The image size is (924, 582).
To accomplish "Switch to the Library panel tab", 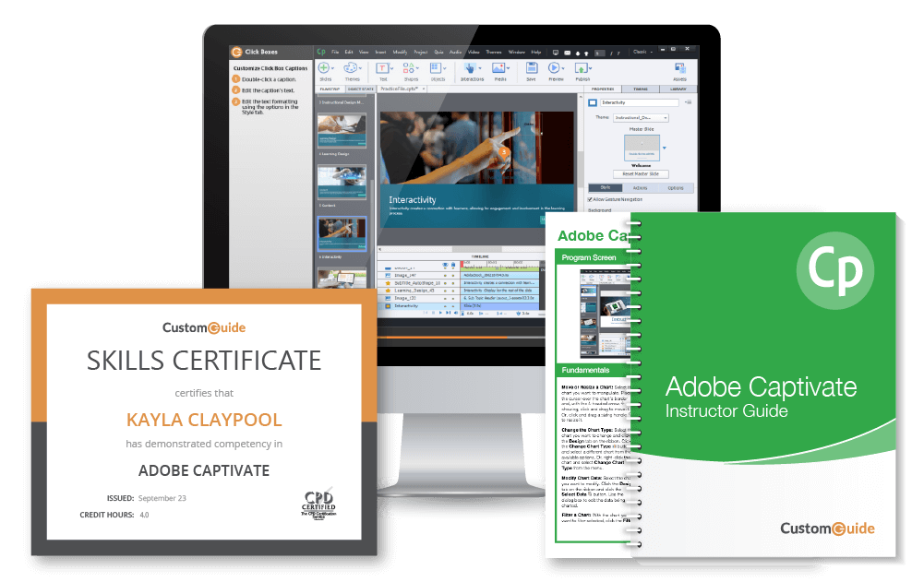I will 678,87.
